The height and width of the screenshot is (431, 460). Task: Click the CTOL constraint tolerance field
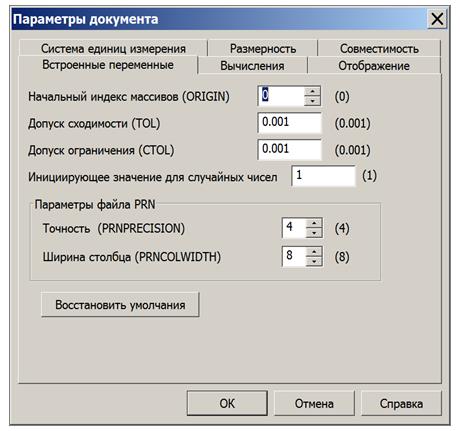(289, 149)
